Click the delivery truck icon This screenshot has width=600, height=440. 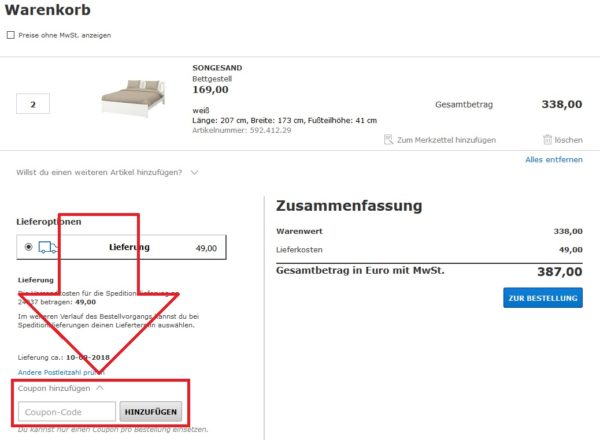[x=48, y=247]
